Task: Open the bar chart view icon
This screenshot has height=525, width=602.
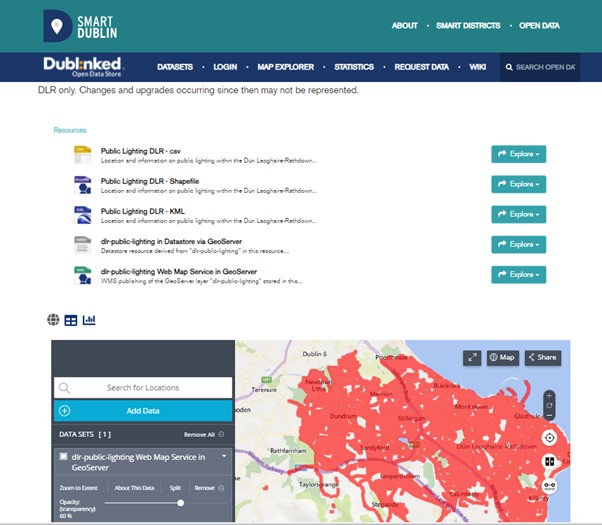Action: [88, 320]
